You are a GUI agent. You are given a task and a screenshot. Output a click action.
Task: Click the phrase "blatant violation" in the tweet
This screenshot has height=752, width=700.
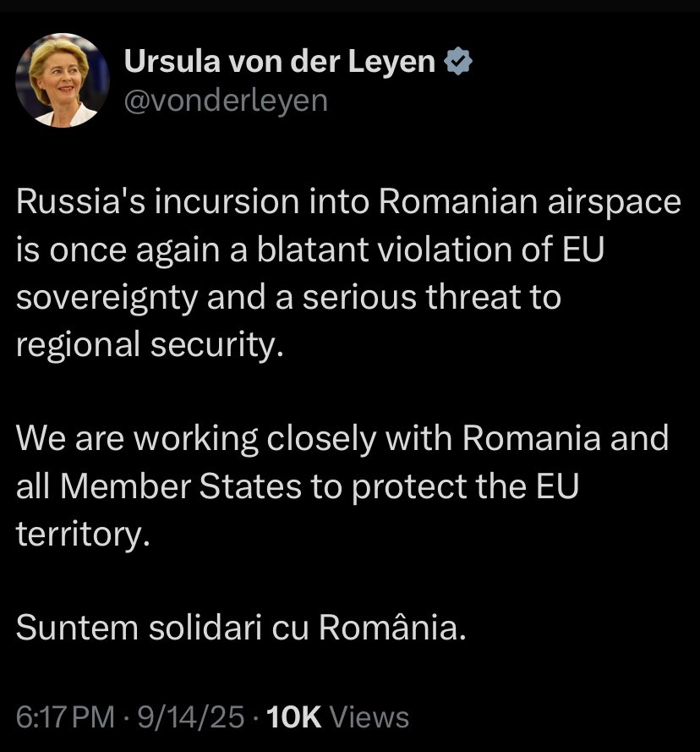point(385,250)
